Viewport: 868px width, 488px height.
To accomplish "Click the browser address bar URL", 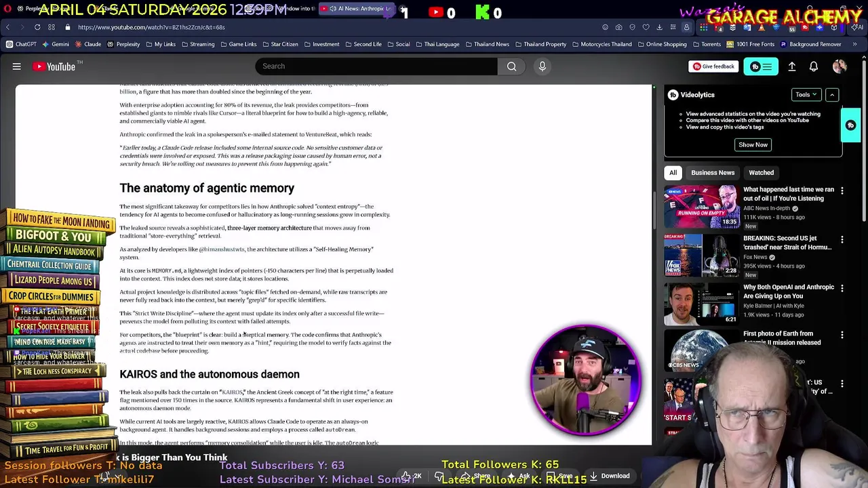I will [x=151, y=27].
